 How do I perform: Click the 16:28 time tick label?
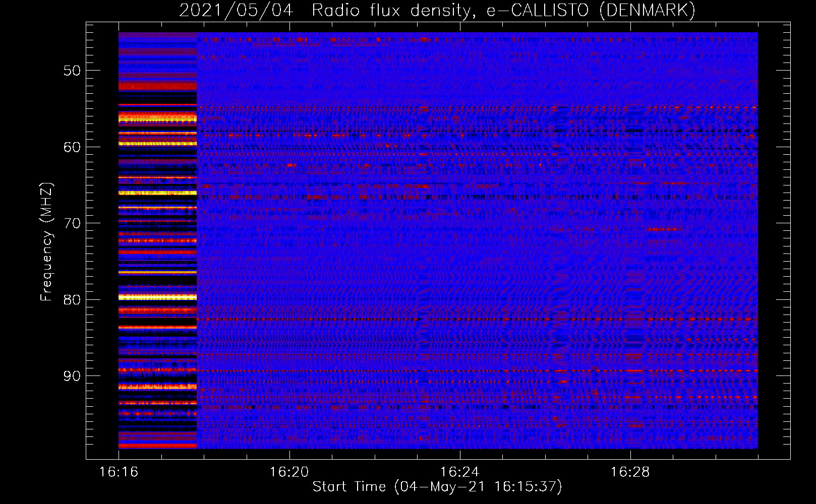630,472
